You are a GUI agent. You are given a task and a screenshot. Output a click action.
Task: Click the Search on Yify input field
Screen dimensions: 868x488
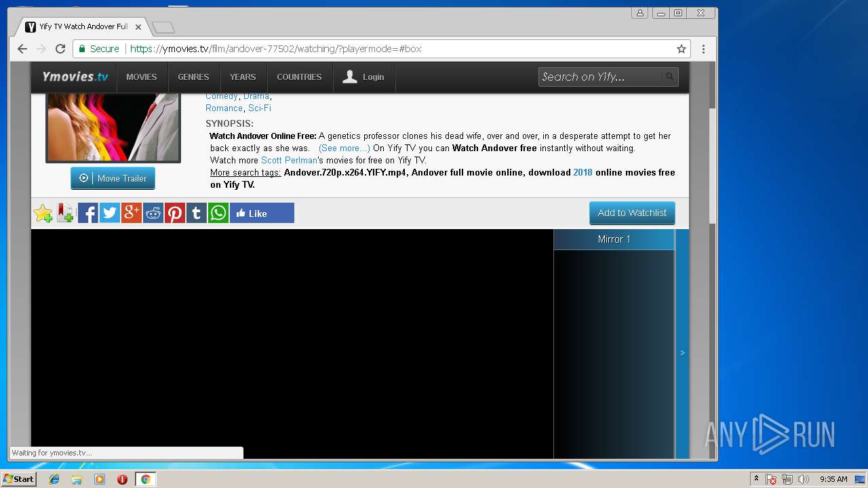click(x=600, y=77)
